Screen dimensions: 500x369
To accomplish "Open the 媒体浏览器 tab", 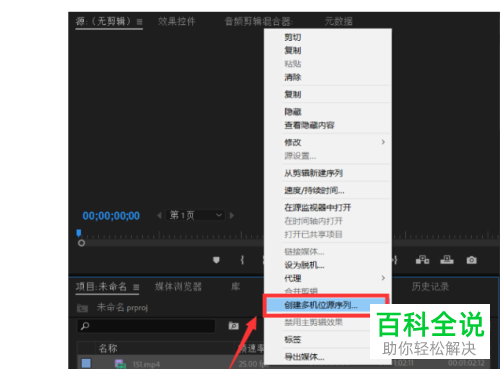I will [x=178, y=287].
